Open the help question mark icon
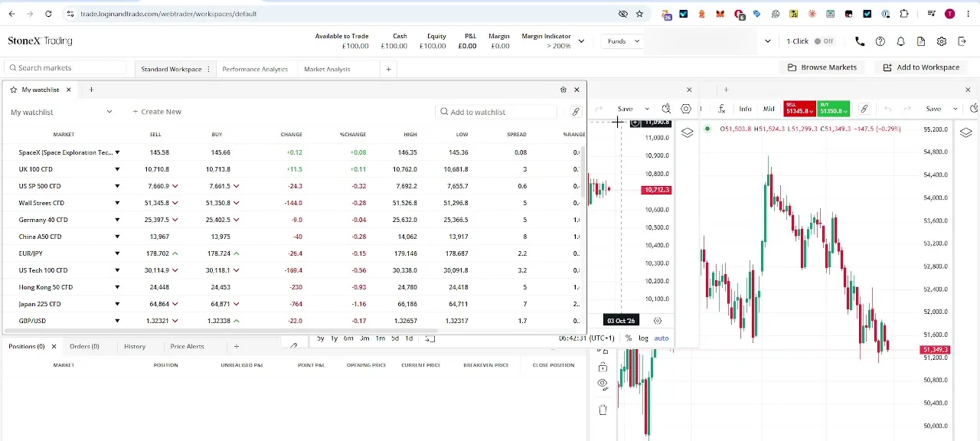 click(880, 41)
